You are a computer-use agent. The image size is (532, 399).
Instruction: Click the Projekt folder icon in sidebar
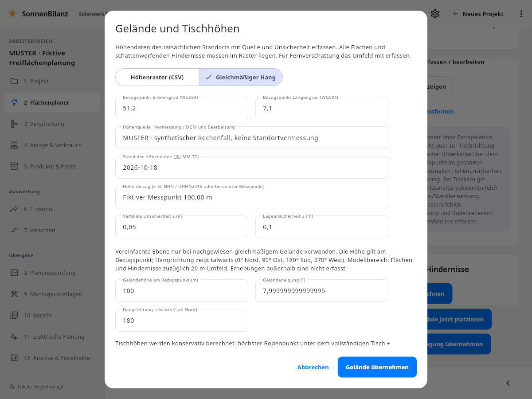[x=14, y=81]
